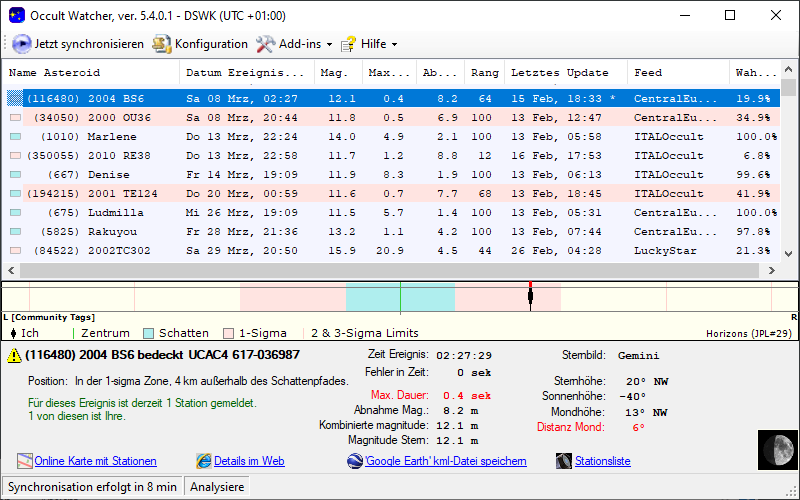
Task: Click Synchronisation erfolgt in 8 min status
Action: tap(92, 487)
